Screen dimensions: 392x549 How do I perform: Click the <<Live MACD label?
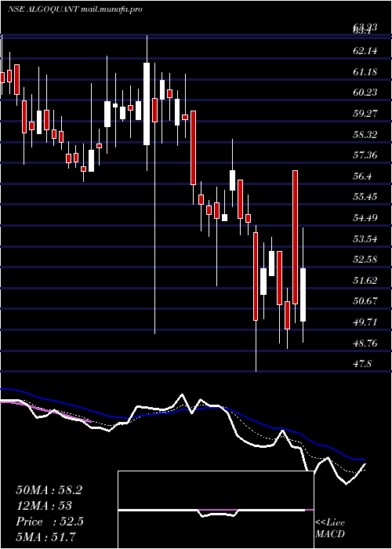330,529
